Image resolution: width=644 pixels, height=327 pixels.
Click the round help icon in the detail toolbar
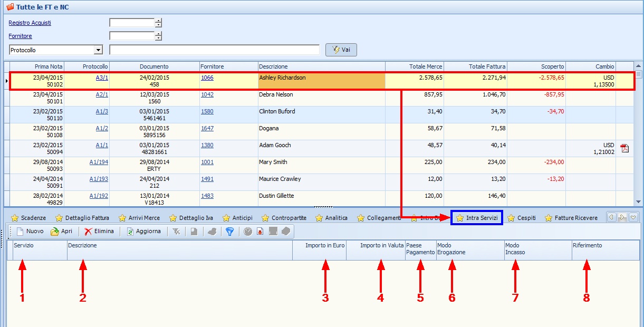point(248,232)
